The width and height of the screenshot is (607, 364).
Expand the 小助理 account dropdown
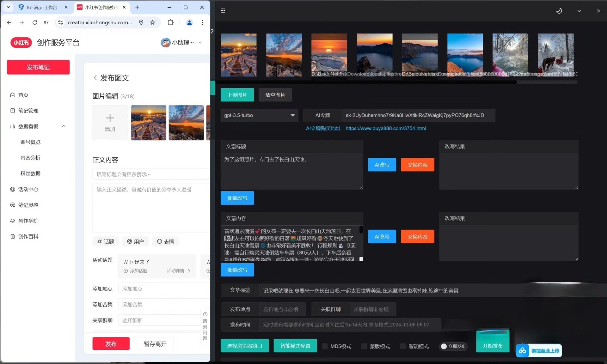(x=200, y=43)
